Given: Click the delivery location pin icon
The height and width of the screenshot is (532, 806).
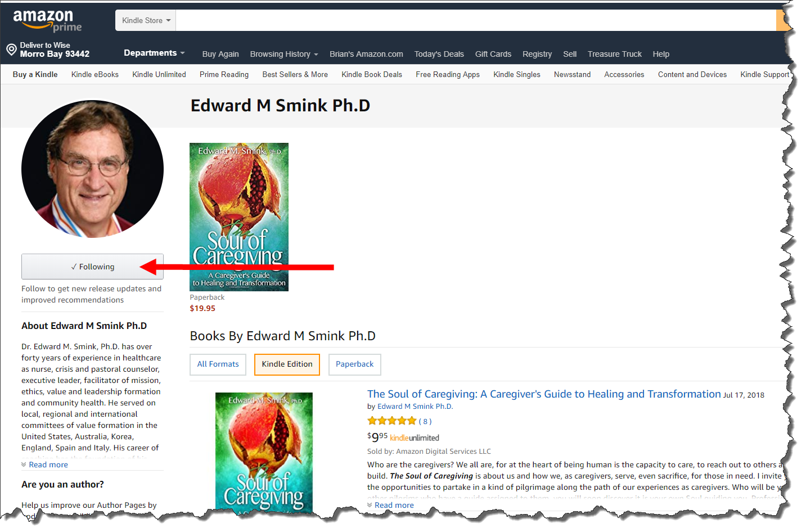Looking at the screenshot, I should coord(11,49).
